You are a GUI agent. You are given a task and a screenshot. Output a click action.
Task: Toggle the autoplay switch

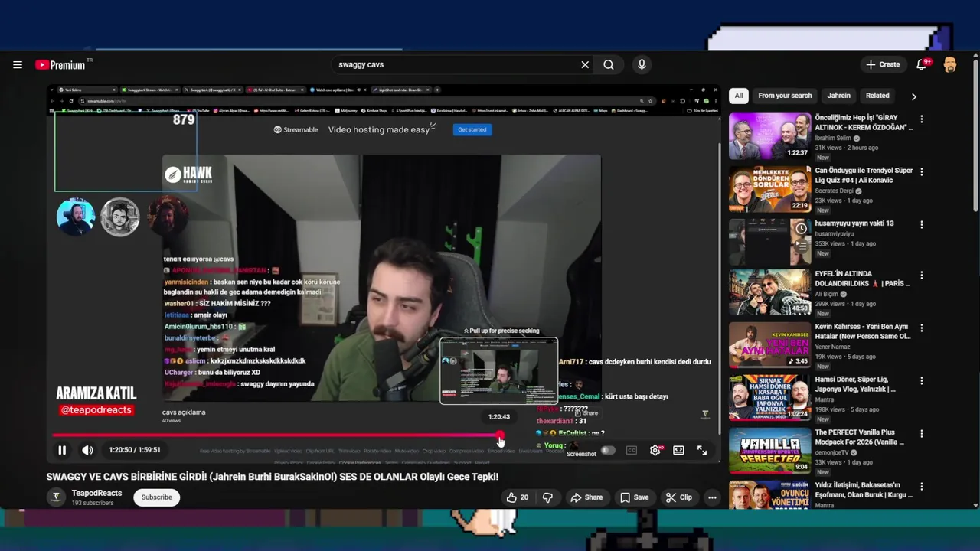pyautogui.click(x=608, y=450)
